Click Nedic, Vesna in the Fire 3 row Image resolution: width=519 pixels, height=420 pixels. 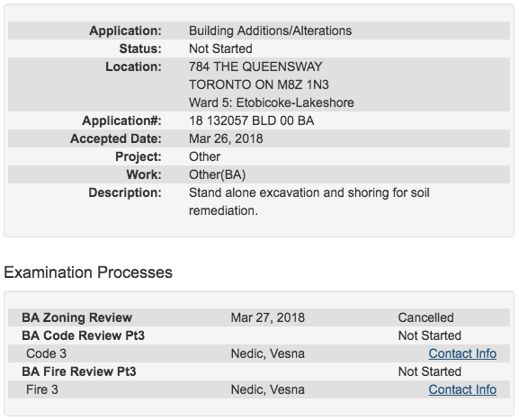pyautogui.click(x=267, y=389)
